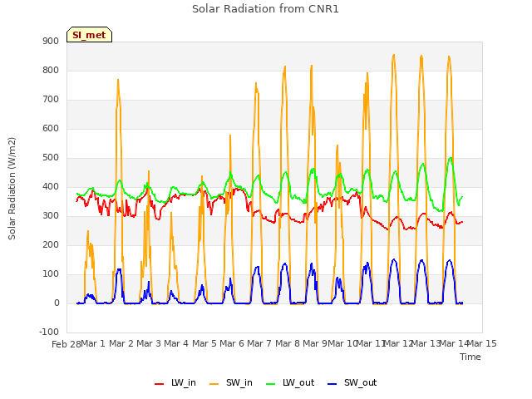
Task: Toggle the SW_in legend entry
Action: click(x=231, y=383)
